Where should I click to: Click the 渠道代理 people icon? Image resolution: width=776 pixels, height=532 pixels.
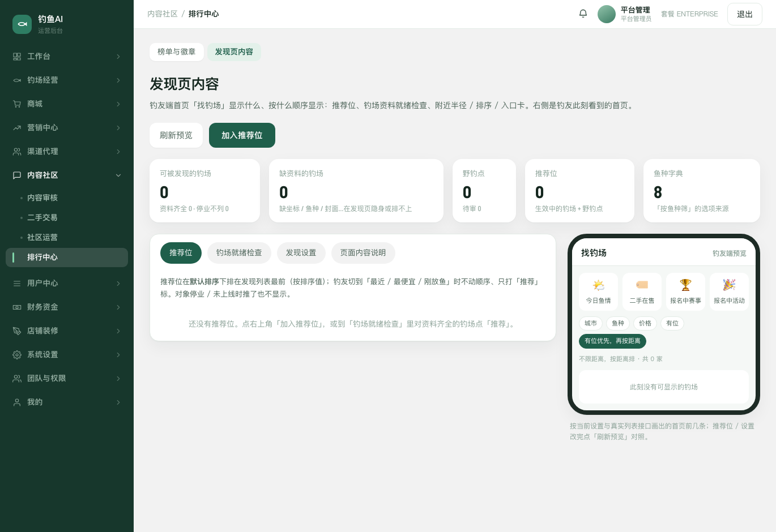tap(17, 152)
